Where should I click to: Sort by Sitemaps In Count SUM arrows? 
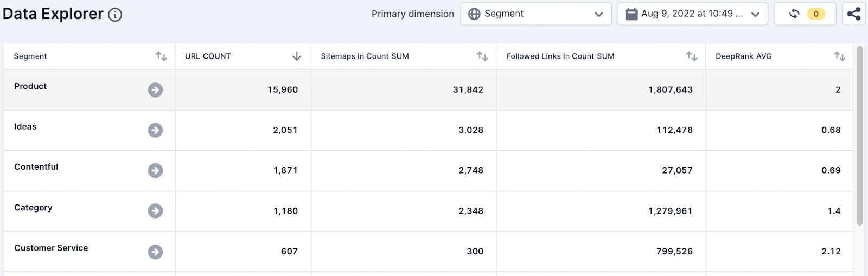click(482, 56)
